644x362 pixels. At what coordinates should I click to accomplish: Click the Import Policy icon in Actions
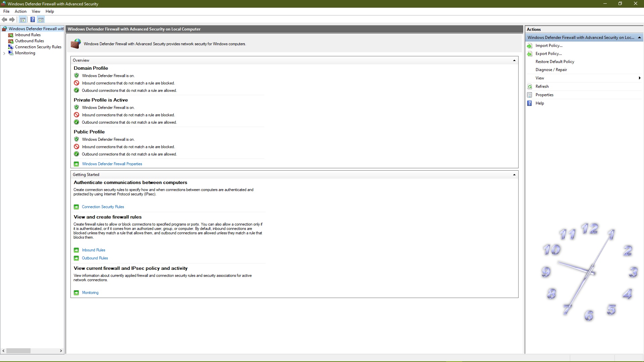tap(530, 46)
